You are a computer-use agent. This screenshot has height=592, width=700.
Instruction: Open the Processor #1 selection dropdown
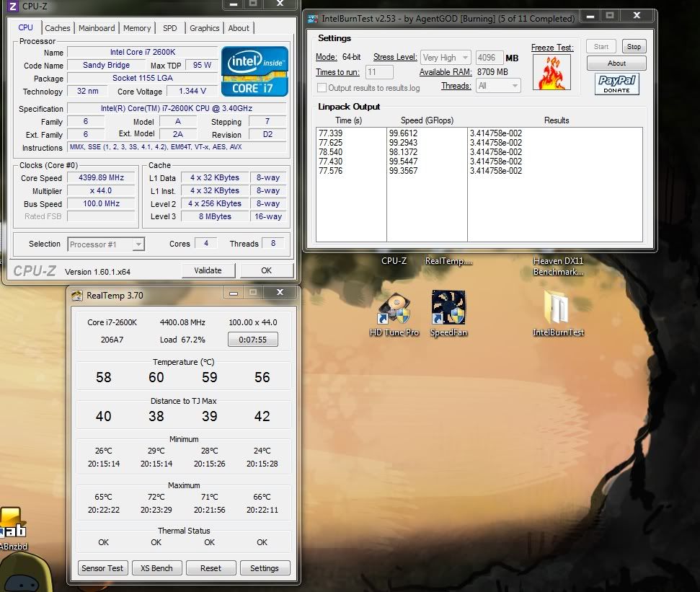[x=106, y=244]
